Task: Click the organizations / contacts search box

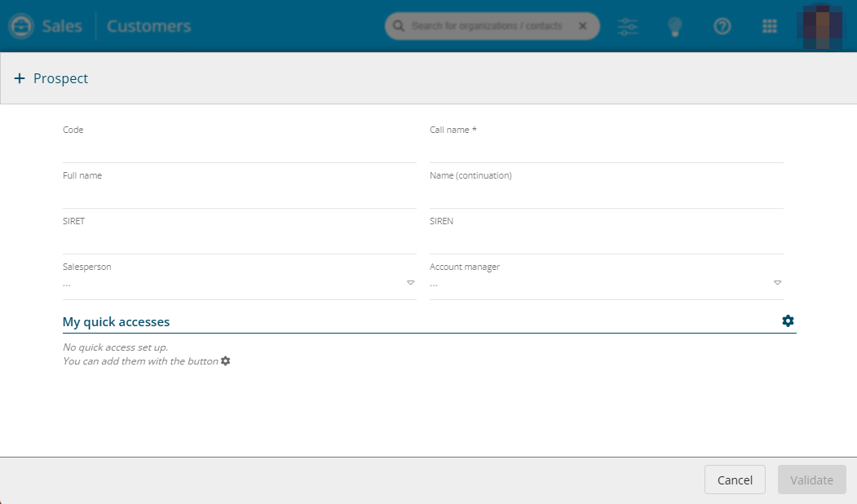Action: [487, 26]
